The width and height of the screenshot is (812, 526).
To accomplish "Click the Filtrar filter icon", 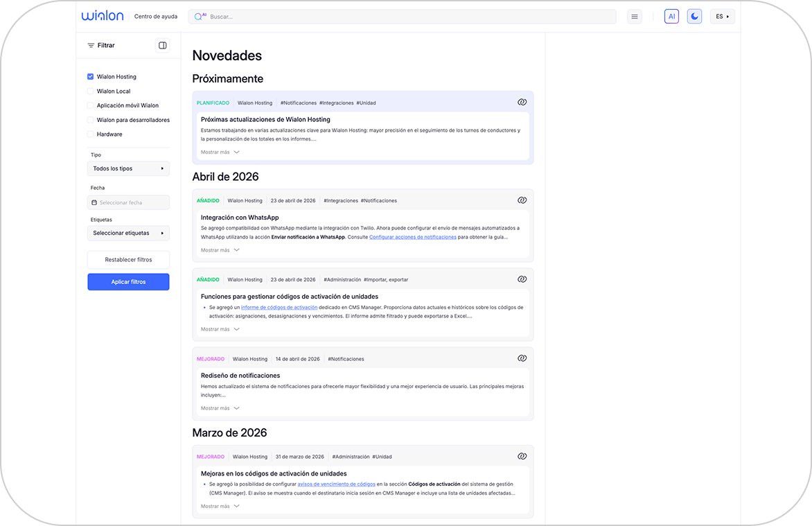I will coord(91,46).
